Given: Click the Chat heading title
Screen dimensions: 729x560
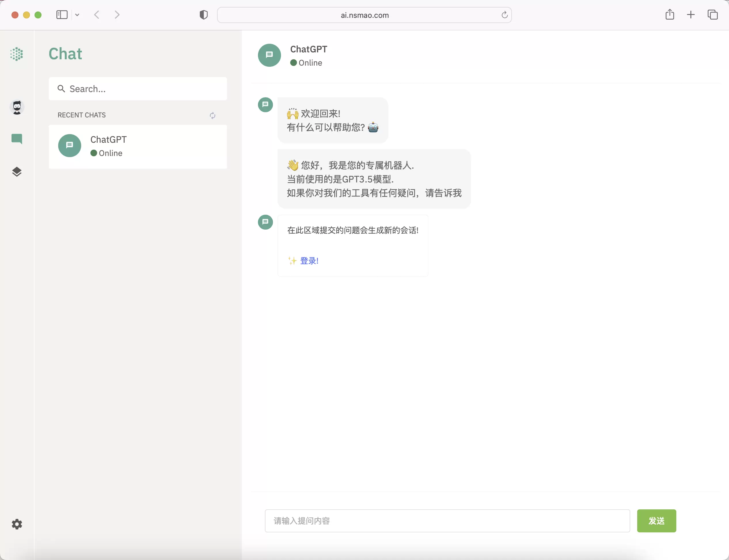Looking at the screenshot, I should [x=65, y=54].
